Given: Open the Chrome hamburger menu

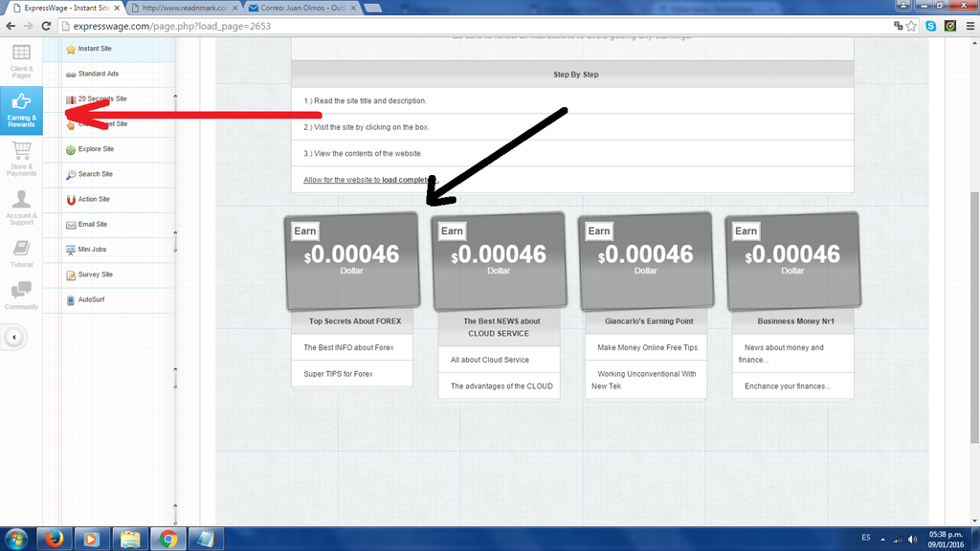Looking at the screenshot, I should tap(968, 26).
